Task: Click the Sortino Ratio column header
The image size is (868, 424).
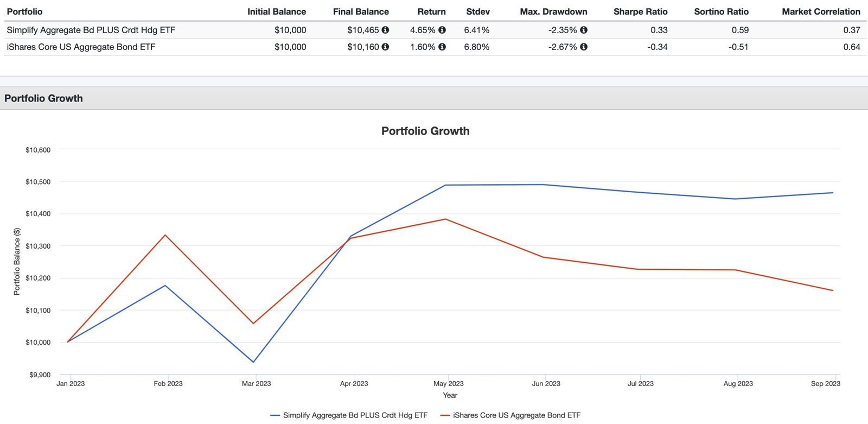Action: [722, 11]
